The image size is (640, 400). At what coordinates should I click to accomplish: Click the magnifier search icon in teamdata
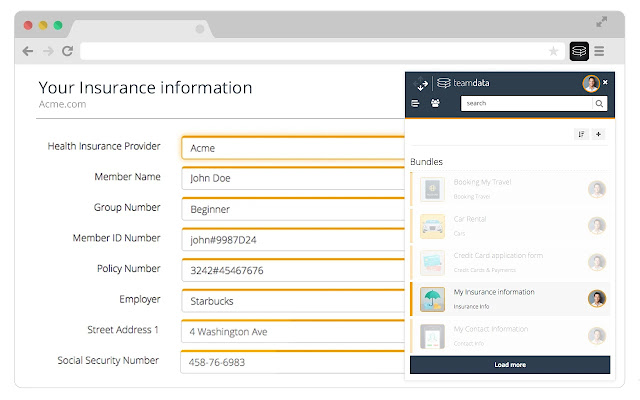point(599,103)
